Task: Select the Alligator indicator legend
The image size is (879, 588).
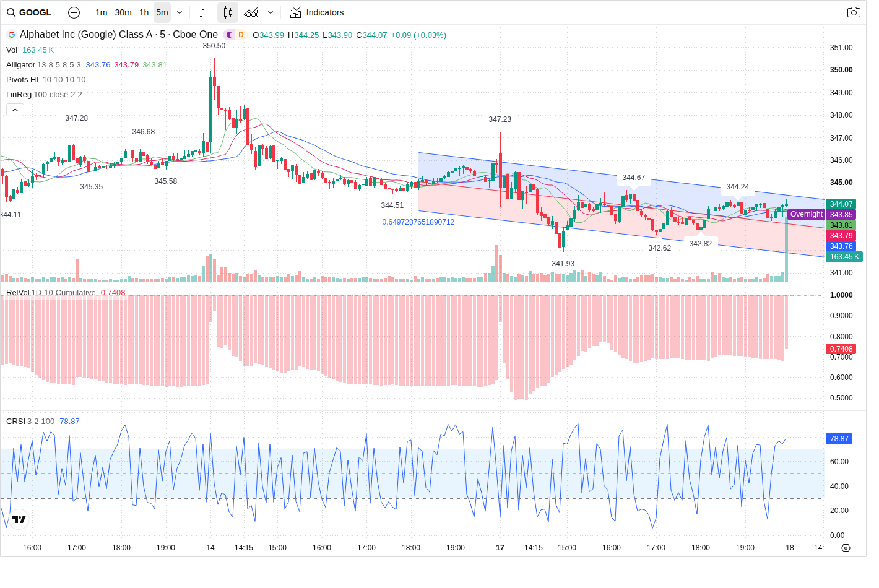Action: pyautogui.click(x=20, y=65)
